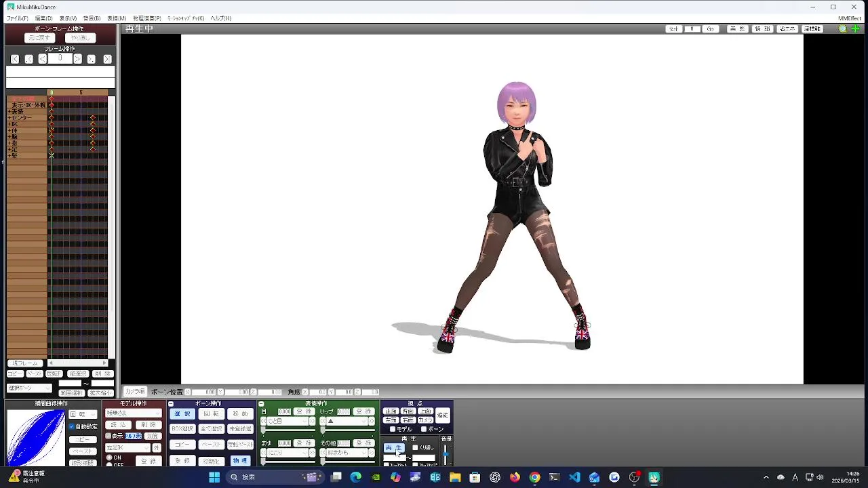The width and height of the screenshot is (868, 488).
Task: Jump to the first frame arrow button
Action: pos(15,59)
